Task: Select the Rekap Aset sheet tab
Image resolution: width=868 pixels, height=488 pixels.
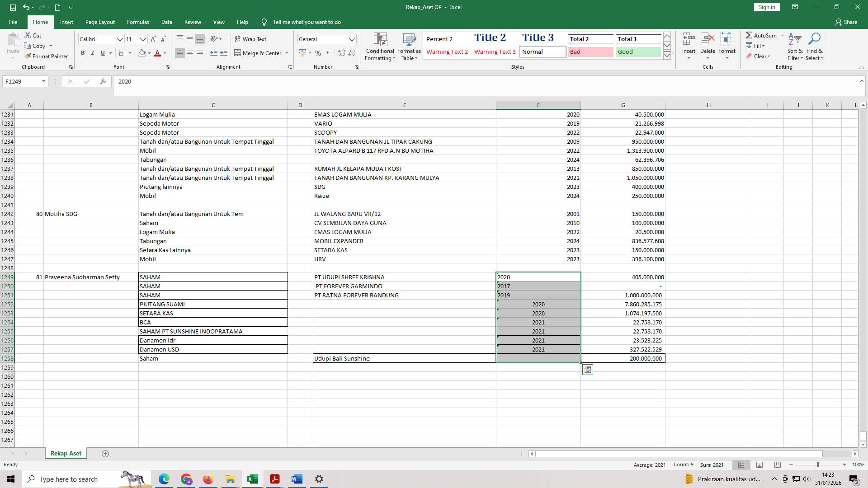Action: point(66,453)
